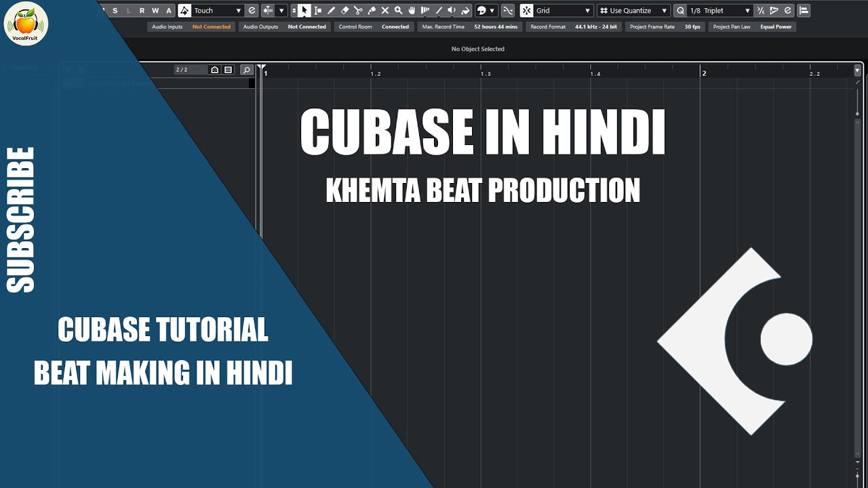Viewport: 868px width, 488px height.
Task: Click the automation mode icon next to Touch
Action: click(184, 10)
